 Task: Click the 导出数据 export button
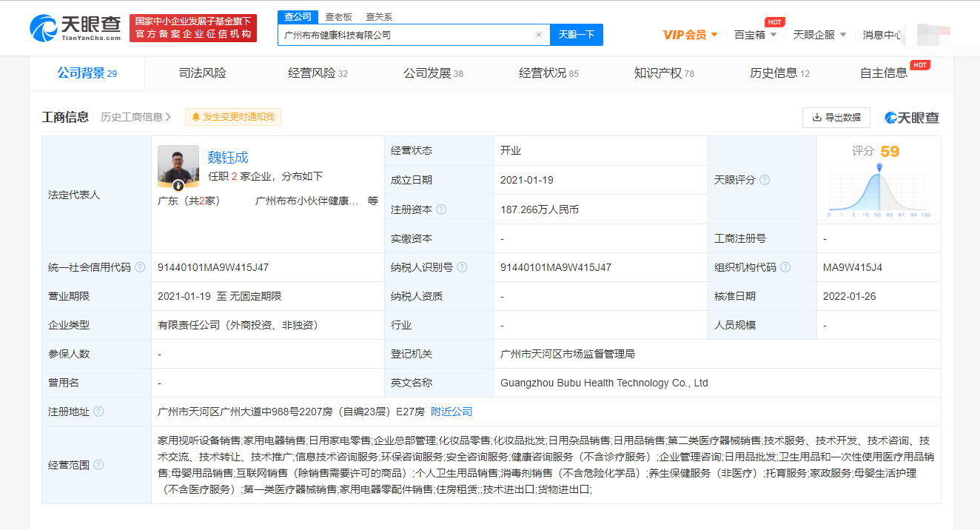(836, 117)
